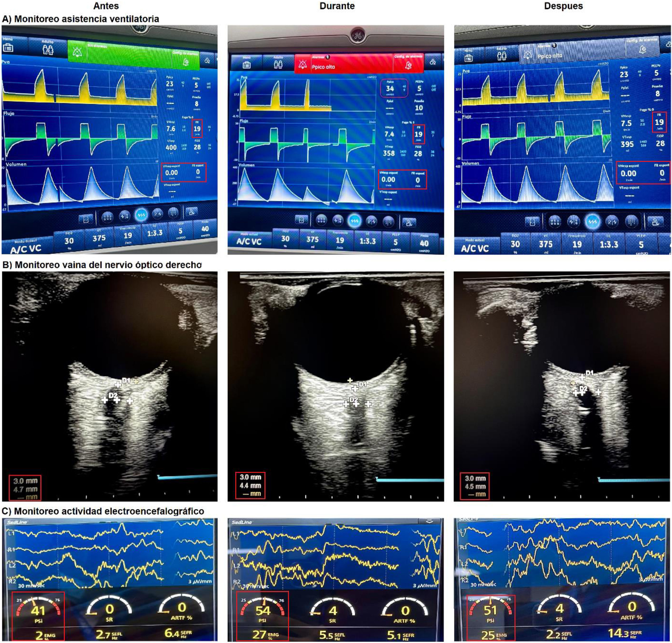Click PSi 54 gauge on Durante SedLine monitor
Viewport: 672px width, 643px height.
click(263, 611)
